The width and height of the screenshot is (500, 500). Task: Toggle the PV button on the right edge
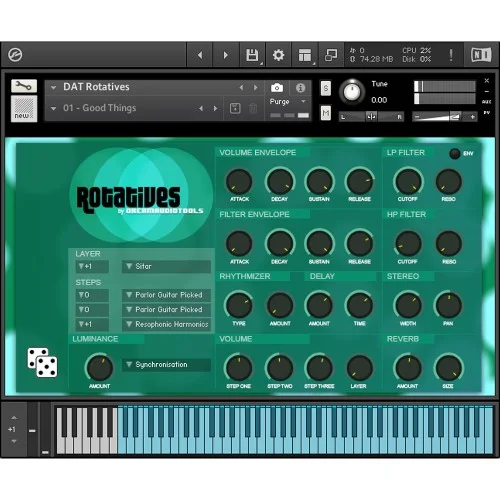(x=486, y=113)
